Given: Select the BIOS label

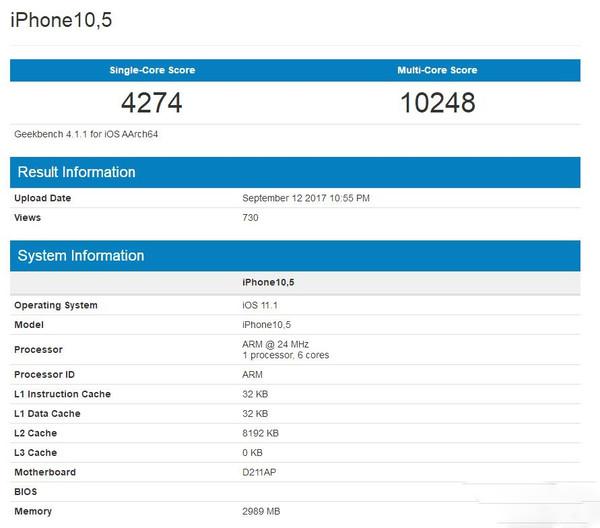Looking at the screenshot, I should click(x=26, y=492).
